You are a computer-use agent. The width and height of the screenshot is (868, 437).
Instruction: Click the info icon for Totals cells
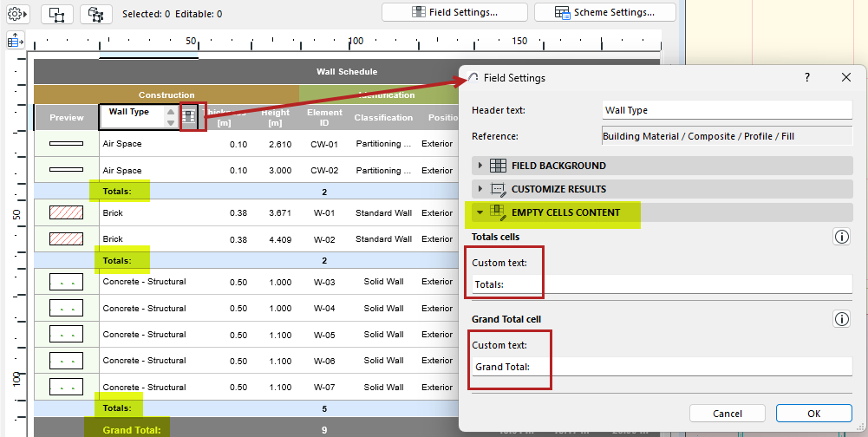pyautogui.click(x=841, y=237)
